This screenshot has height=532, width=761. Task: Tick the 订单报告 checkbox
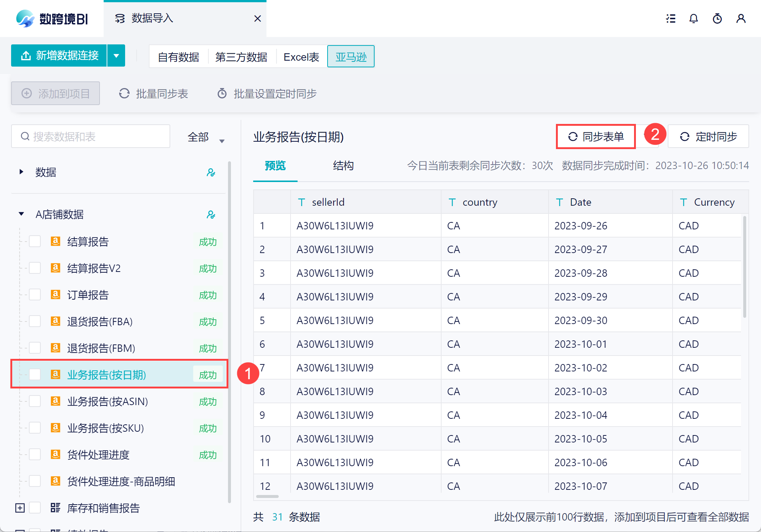point(35,295)
